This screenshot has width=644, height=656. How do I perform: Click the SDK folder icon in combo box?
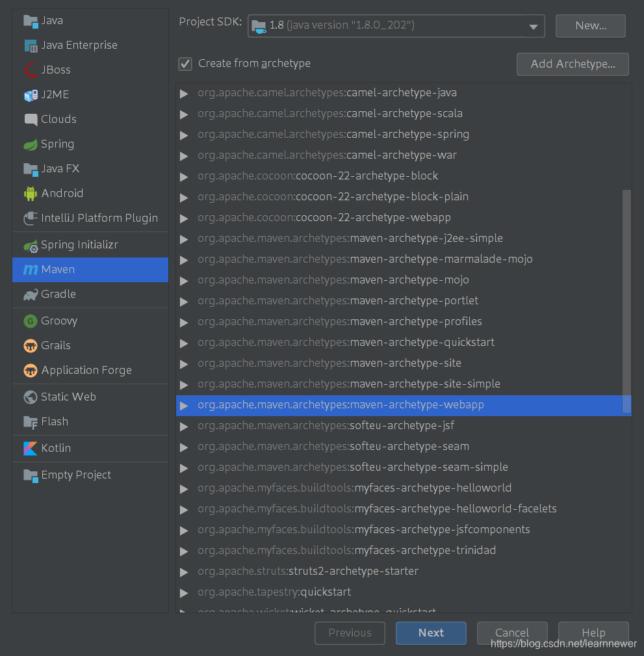[259, 27]
